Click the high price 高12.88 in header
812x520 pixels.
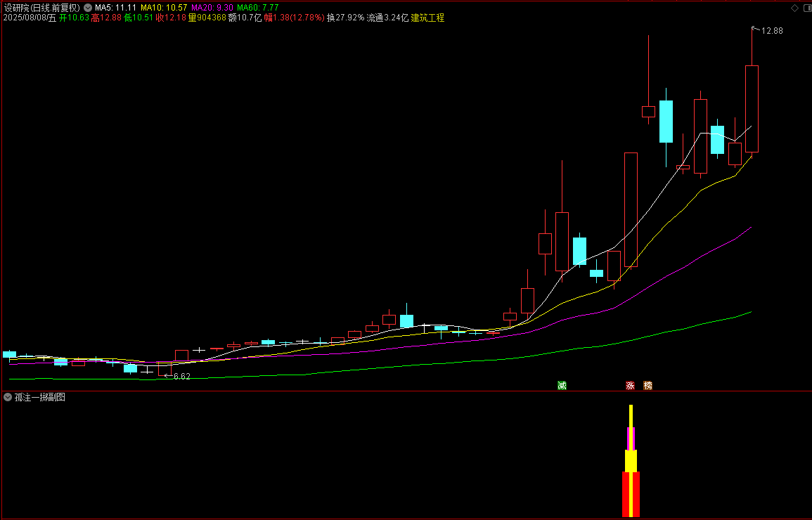tap(106, 18)
